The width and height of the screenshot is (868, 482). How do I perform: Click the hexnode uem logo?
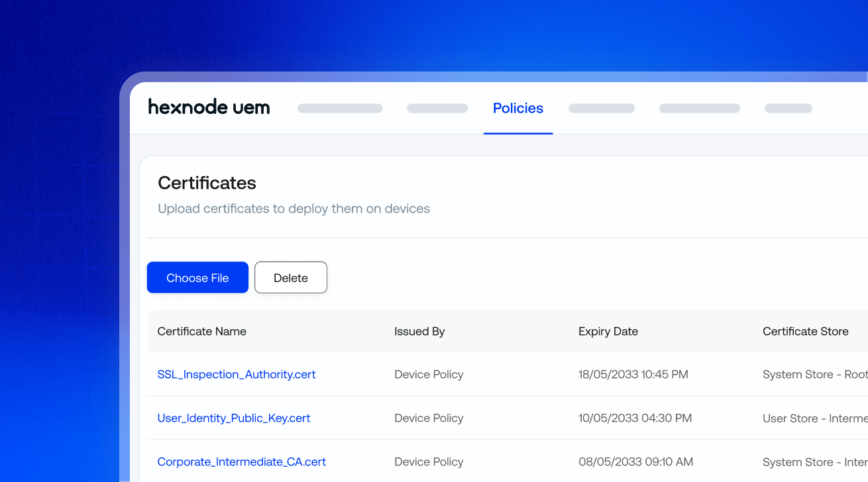(x=209, y=107)
